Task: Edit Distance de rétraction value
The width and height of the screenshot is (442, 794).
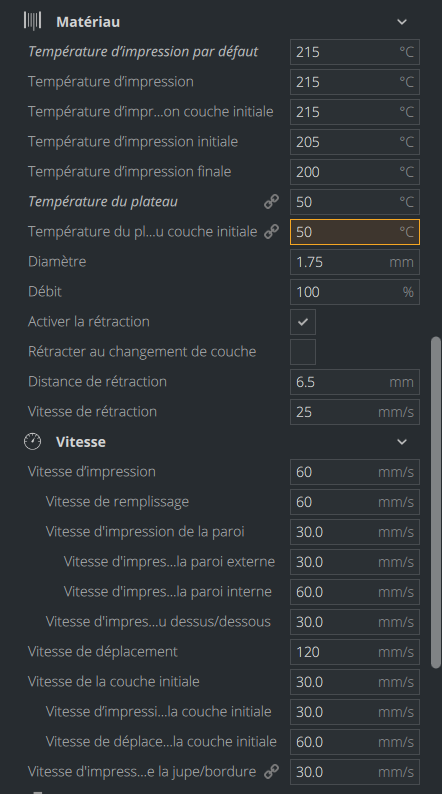Action: coord(355,382)
